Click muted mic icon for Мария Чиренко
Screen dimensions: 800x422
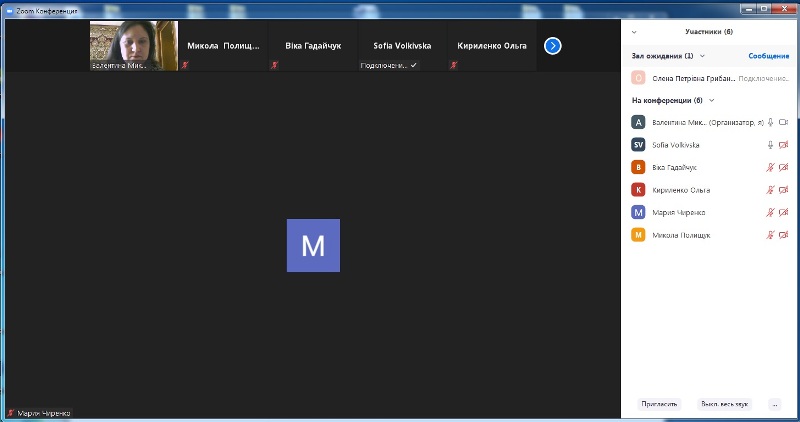tap(770, 212)
